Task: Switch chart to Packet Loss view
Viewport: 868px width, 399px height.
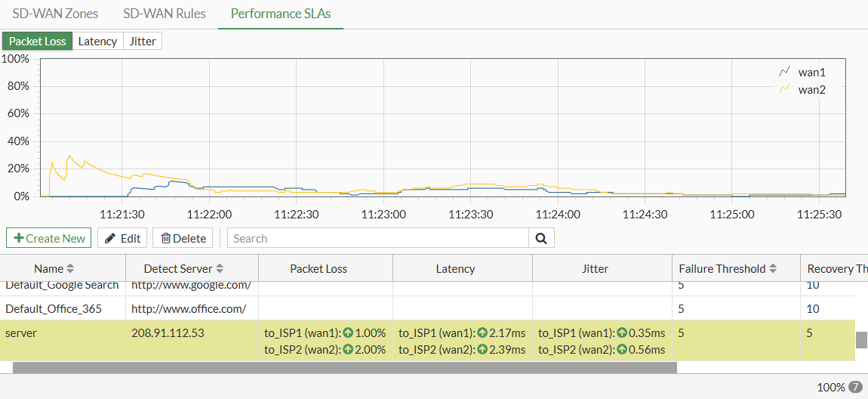Action: pyautogui.click(x=38, y=42)
